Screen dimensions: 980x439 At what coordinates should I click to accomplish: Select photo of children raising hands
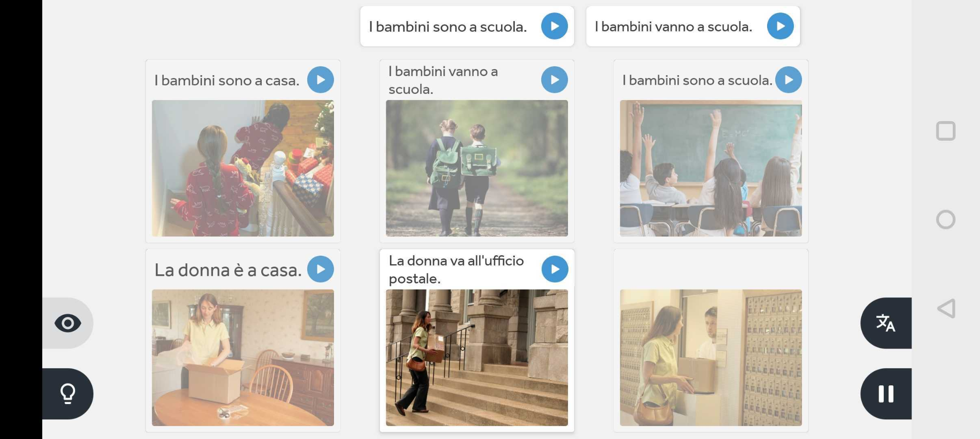point(711,168)
